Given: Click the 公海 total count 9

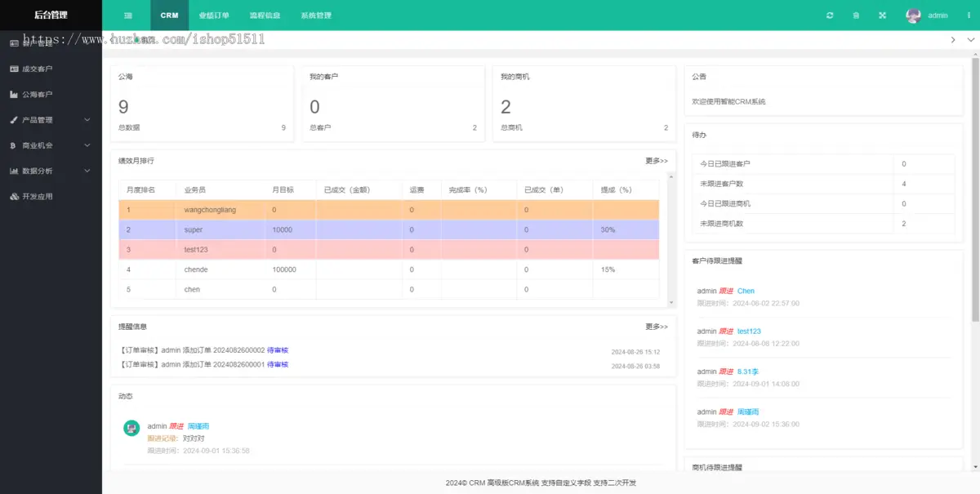Looking at the screenshot, I should click(123, 107).
